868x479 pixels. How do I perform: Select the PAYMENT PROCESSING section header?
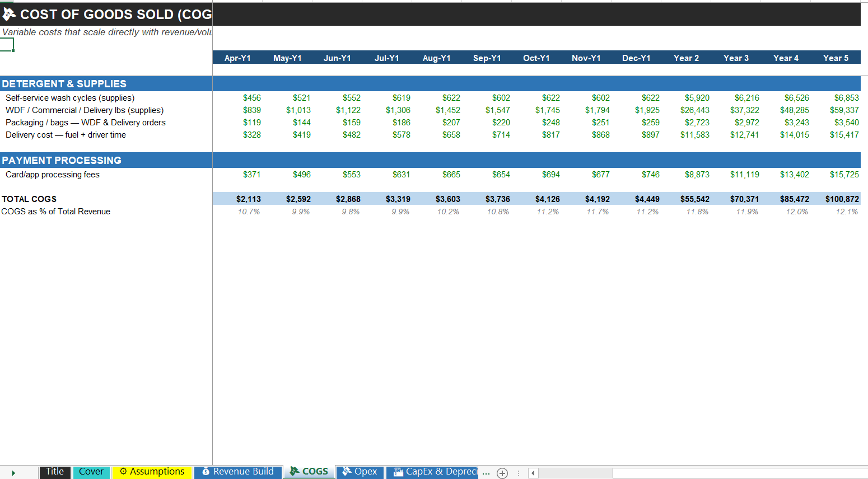pyautogui.click(x=62, y=161)
